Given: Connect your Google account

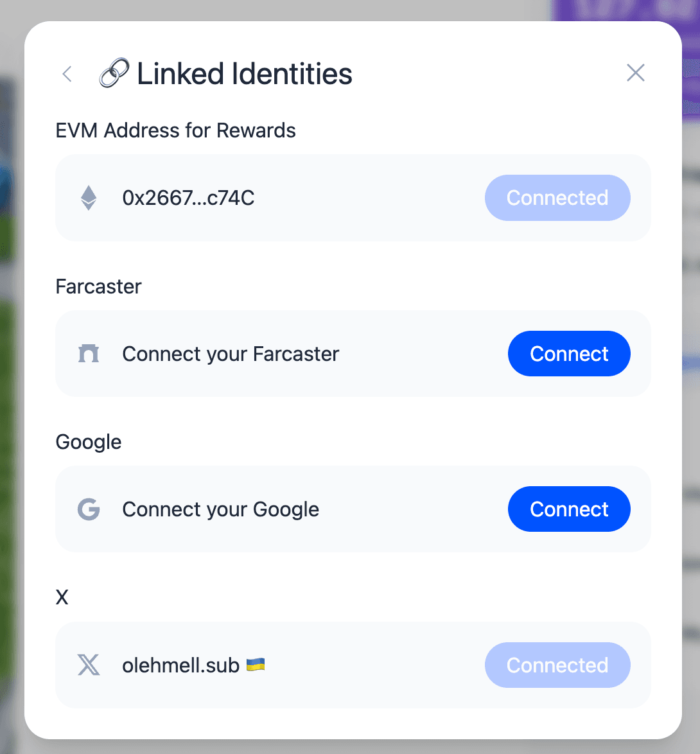Looking at the screenshot, I should pyautogui.click(x=569, y=509).
